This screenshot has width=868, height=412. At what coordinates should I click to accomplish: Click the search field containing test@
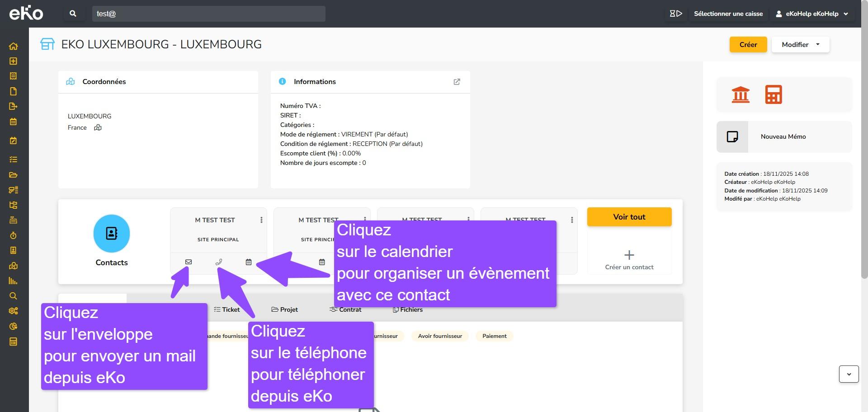pyautogui.click(x=208, y=14)
